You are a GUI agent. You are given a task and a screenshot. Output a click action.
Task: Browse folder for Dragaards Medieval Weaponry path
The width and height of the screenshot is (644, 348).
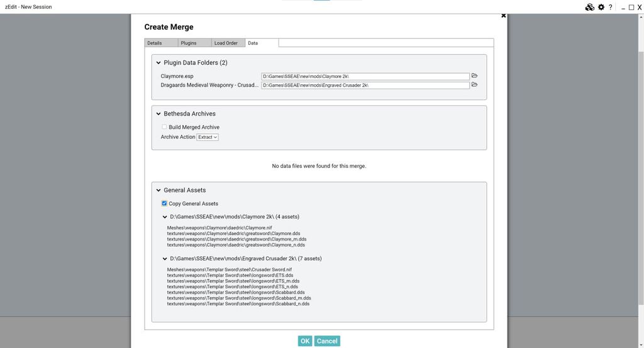coord(475,84)
